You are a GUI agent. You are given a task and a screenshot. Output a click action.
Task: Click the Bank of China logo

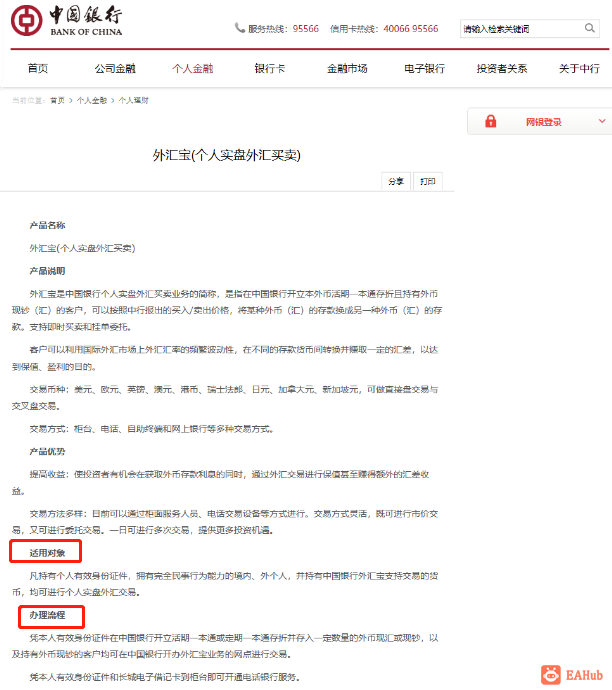66,21
